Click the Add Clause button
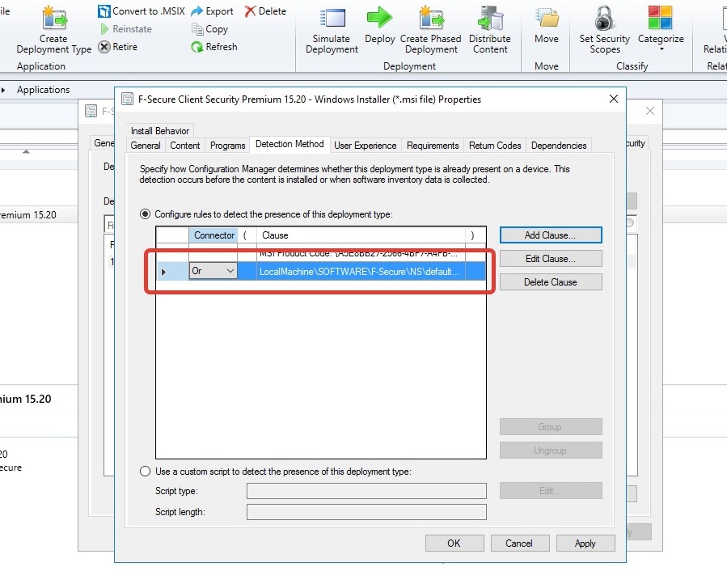Image resolution: width=727 pixels, height=588 pixels. 551,235
